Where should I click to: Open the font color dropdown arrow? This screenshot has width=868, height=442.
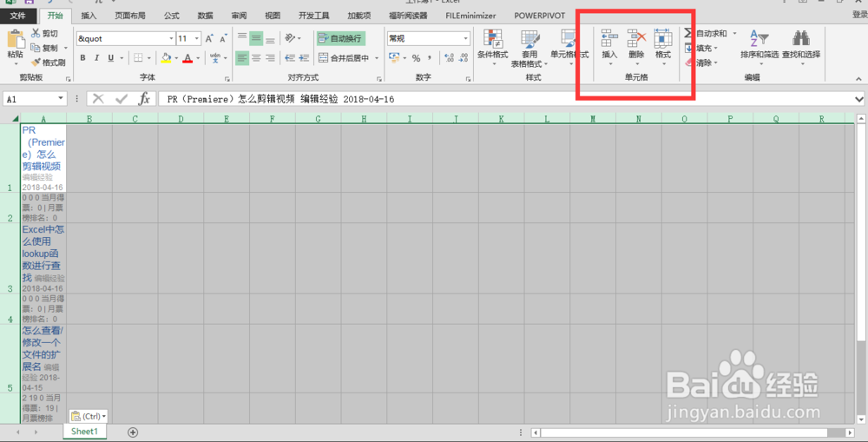pyautogui.click(x=198, y=57)
